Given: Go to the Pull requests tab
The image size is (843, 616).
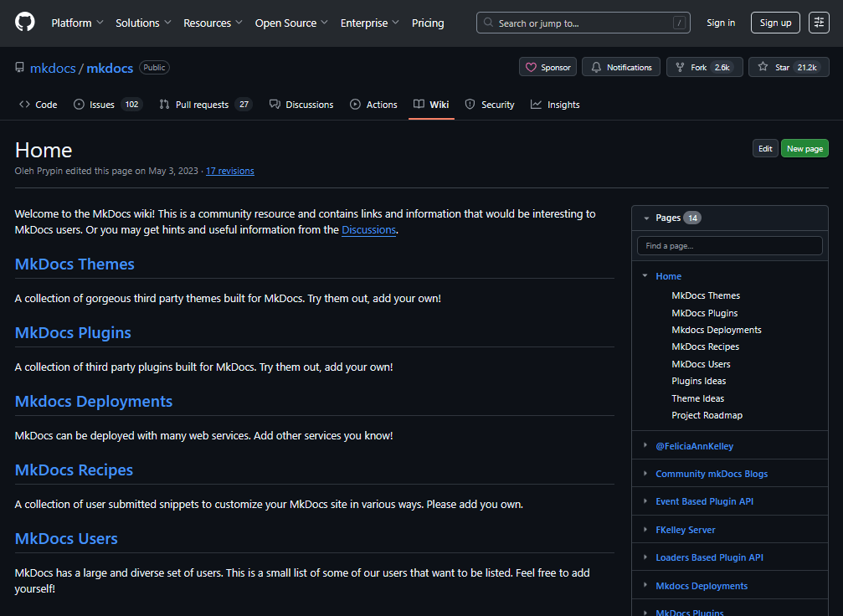Looking at the screenshot, I should (x=205, y=105).
